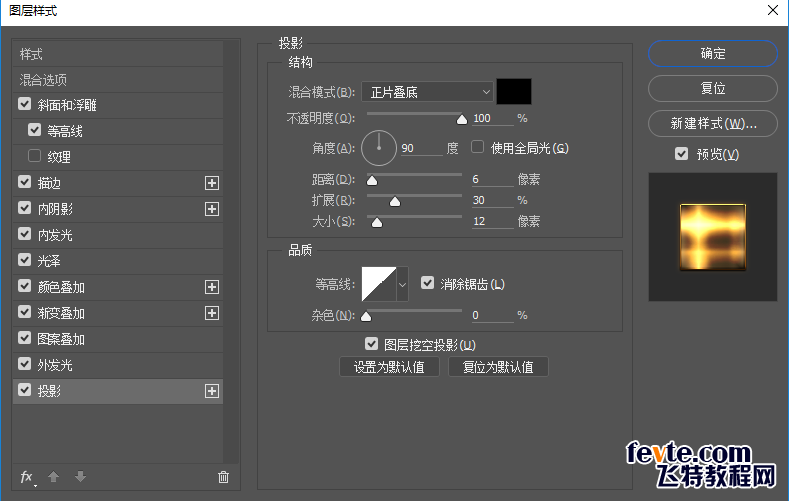Add another 描边 stroke effect with plus icon
789x501 pixels.
tap(212, 183)
